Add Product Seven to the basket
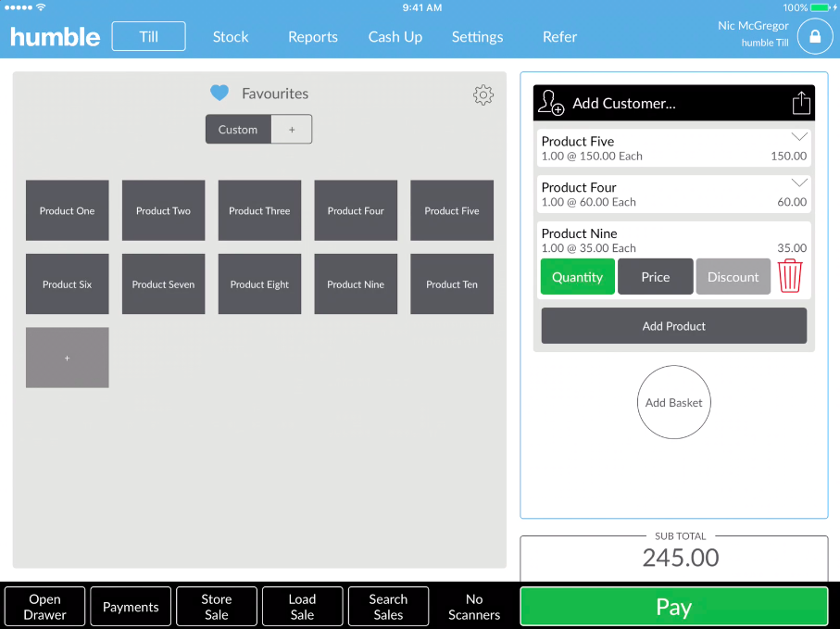 point(163,284)
